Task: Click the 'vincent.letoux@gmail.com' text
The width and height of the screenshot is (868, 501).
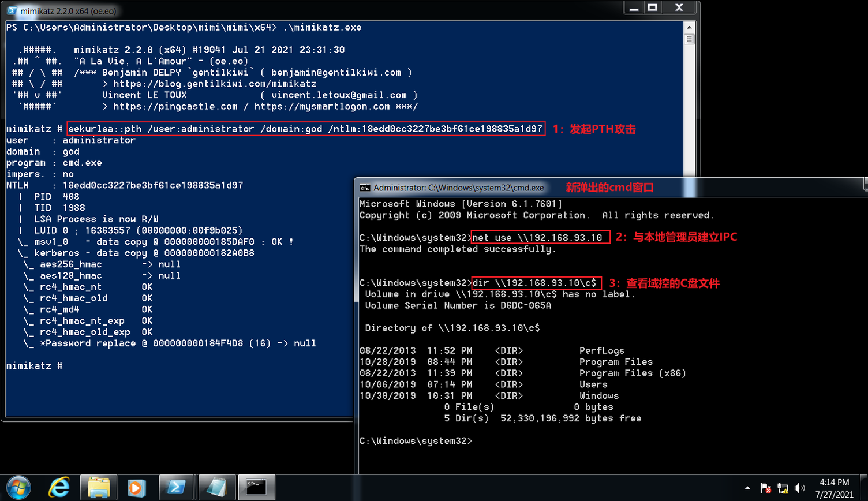Action: point(339,95)
